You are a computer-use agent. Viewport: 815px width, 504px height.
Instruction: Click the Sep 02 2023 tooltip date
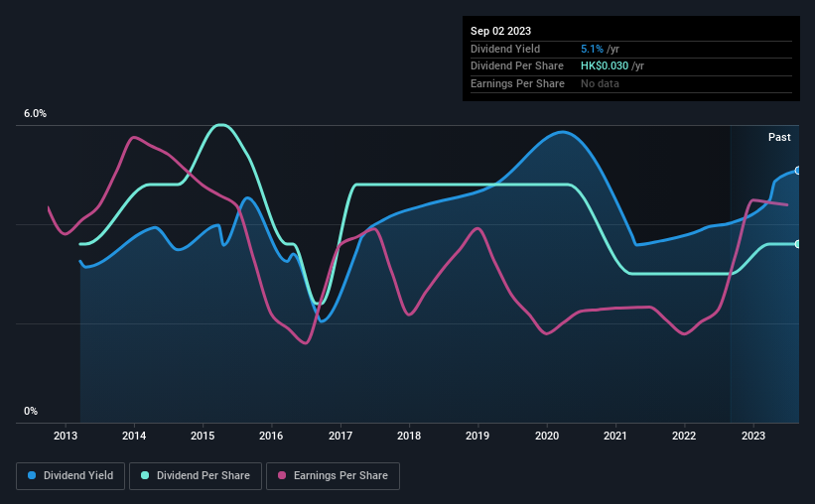click(x=500, y=31)
